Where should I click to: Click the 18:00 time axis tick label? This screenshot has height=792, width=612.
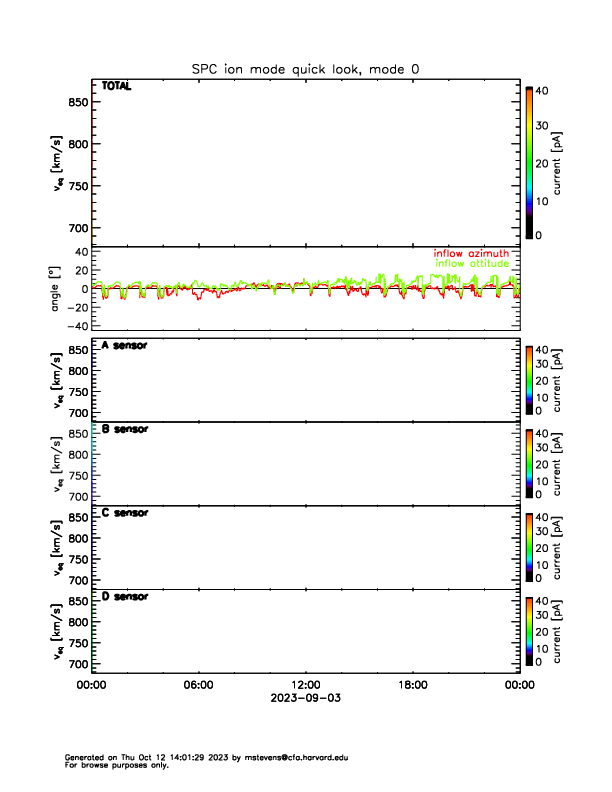[x=412, y=685]
